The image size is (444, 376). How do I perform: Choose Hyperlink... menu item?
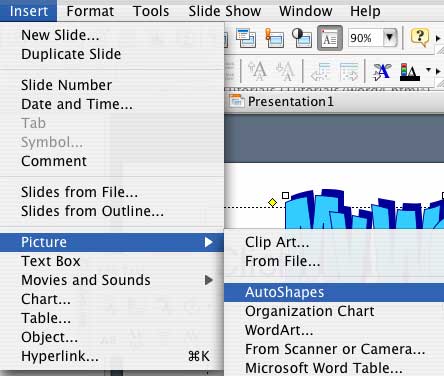tap(112, 356)
